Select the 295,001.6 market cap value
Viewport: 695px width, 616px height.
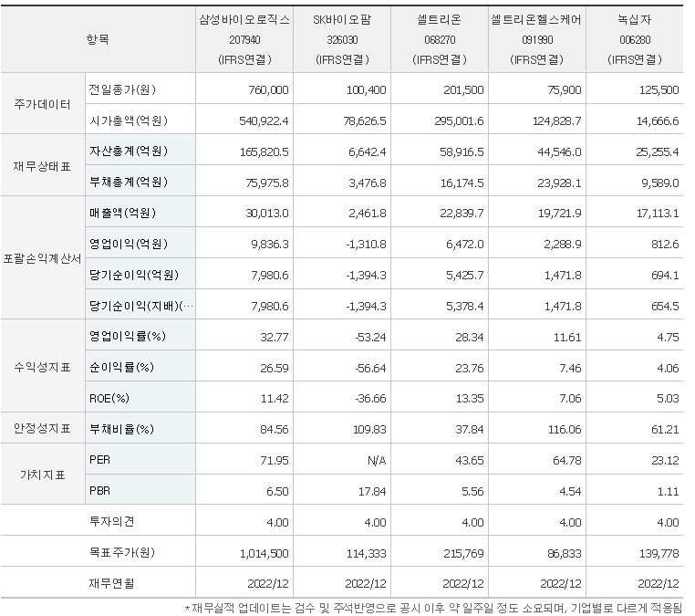click(459, 121)
